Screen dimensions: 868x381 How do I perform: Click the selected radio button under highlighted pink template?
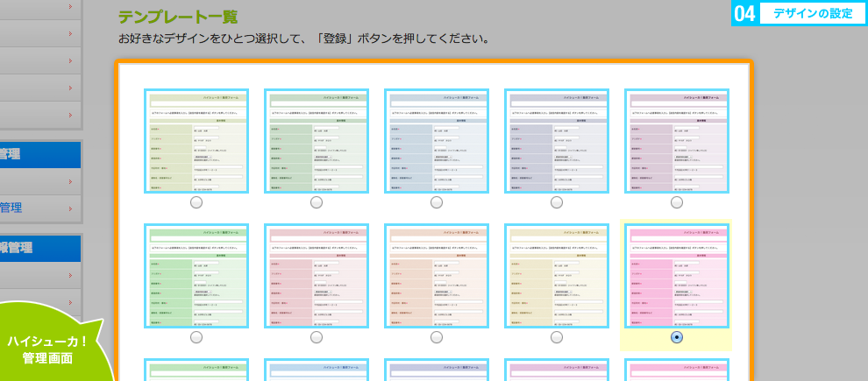(677, 337)
